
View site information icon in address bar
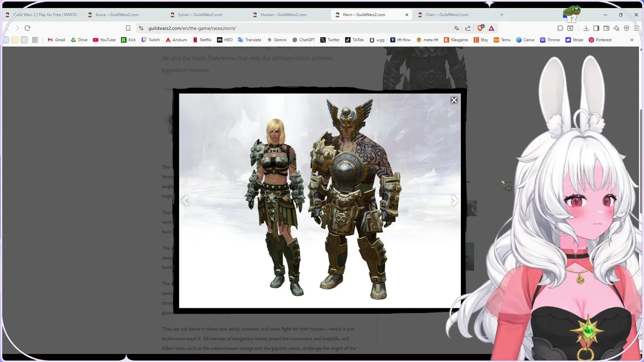pos(141,28)
